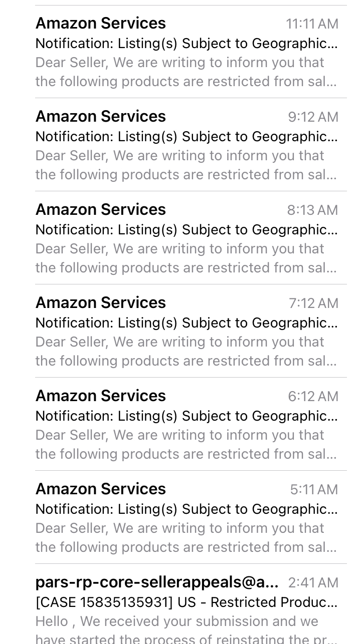Tap sender name on the 5:11 AM email
This screenshot has width=363, height=644.
(x=101, y=489)
